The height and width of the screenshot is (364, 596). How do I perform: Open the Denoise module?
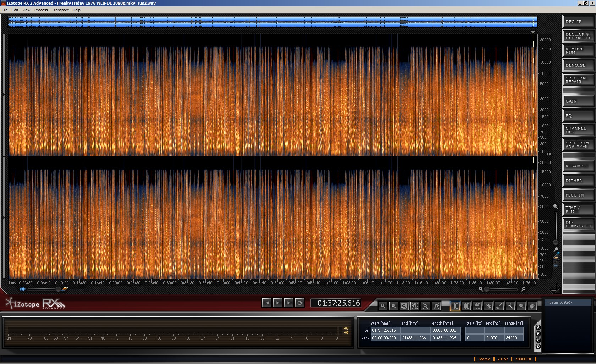(x=578, y=65)
